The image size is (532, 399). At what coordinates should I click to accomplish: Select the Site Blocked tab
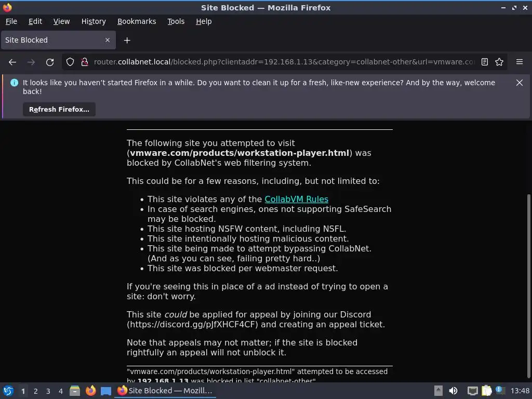(x=58, y=40)
